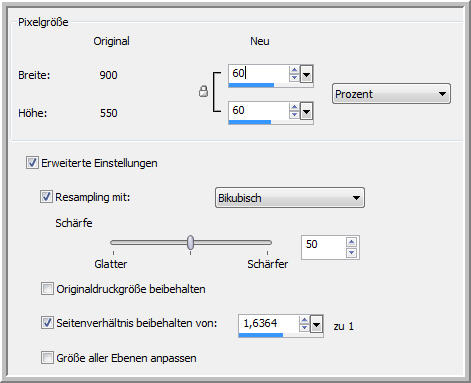Increase the new width spinner up arrow
This screenshot has width=471, height=383.
click(294, 70)
